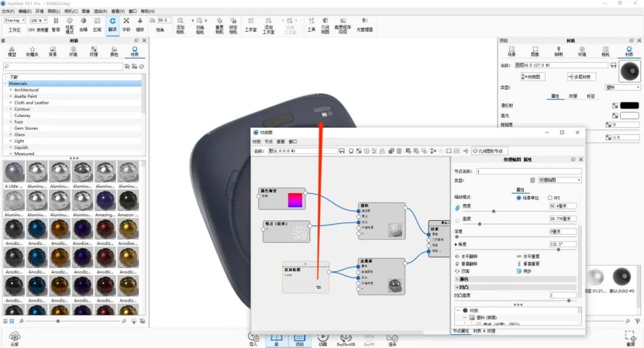
Task: Open 配置程序向导 configurator wizard icon
Action: tap(343, 21)
